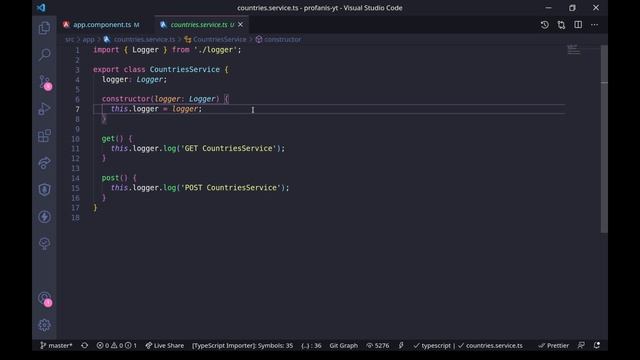This screenshot has height=360, width=640.
Task: Open the feedback icon in status bar
Action: pyautogui.click(x=581, y=345)
